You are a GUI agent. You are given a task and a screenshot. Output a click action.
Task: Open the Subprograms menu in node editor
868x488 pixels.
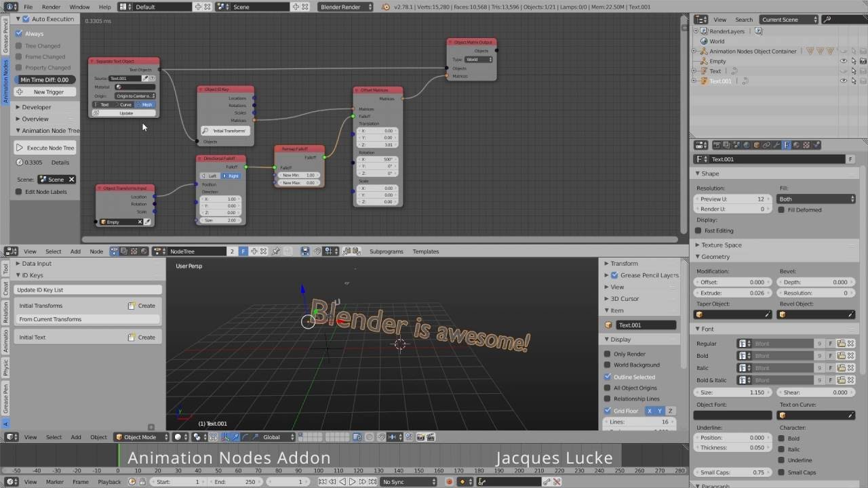pos(386,251)
